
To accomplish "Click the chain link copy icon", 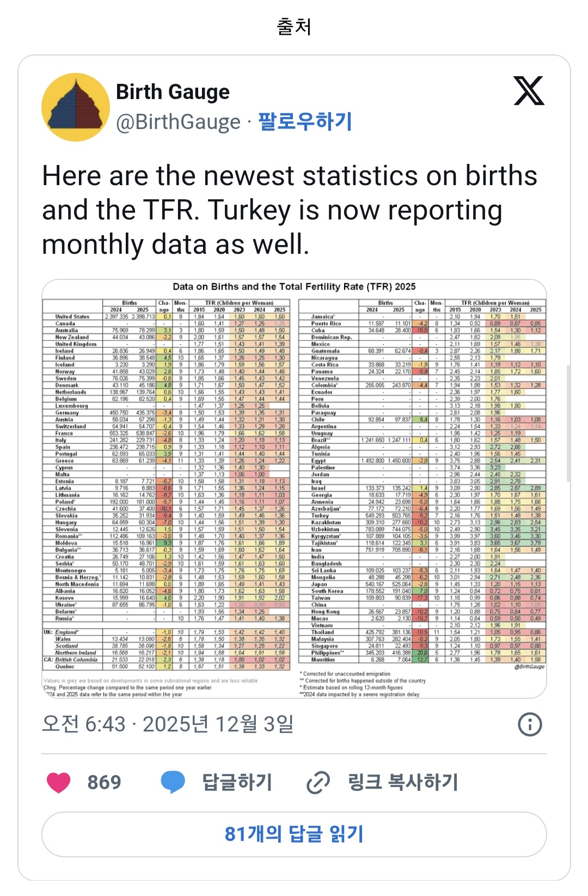I will [x=318, y=782].
